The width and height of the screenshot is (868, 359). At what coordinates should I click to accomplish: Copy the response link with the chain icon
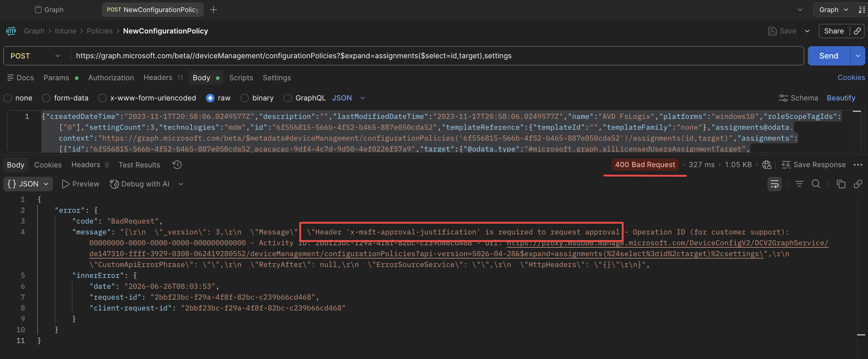click(857, 184)
